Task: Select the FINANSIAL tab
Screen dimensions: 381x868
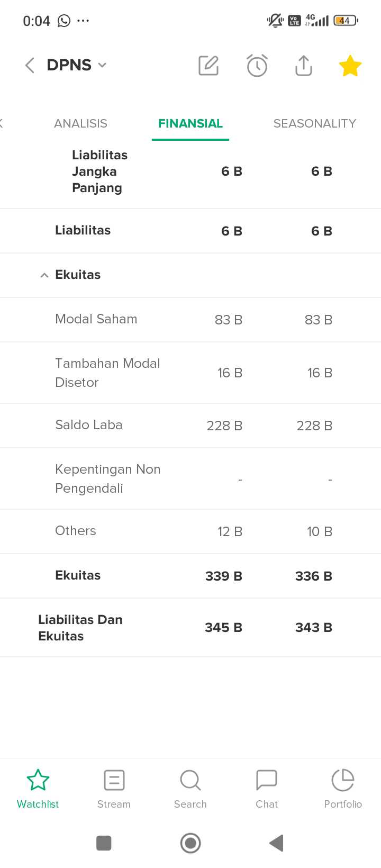Action: (x=190, y=123)
